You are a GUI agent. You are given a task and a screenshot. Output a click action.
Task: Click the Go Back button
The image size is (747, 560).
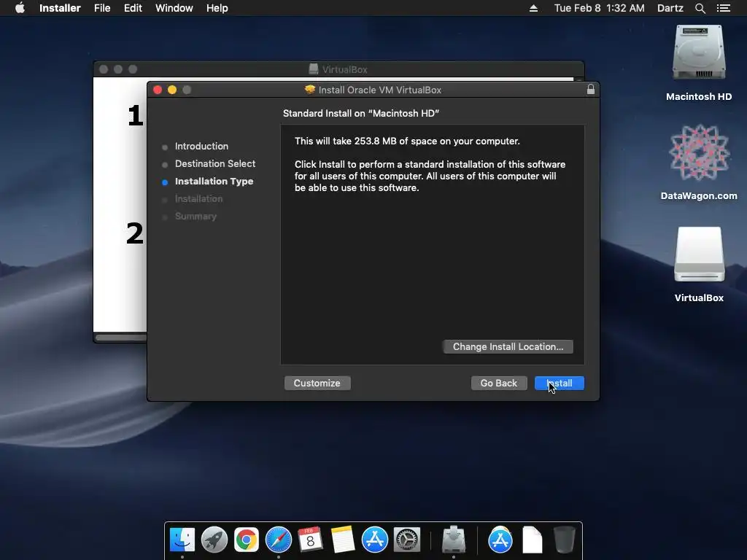coord(499,384)
